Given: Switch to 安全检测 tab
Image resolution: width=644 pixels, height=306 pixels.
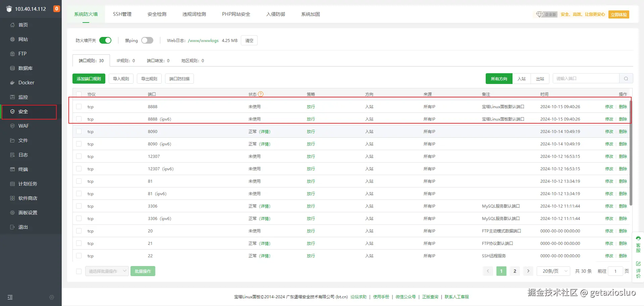Looking at the screenshot, I should pos(157,14).
